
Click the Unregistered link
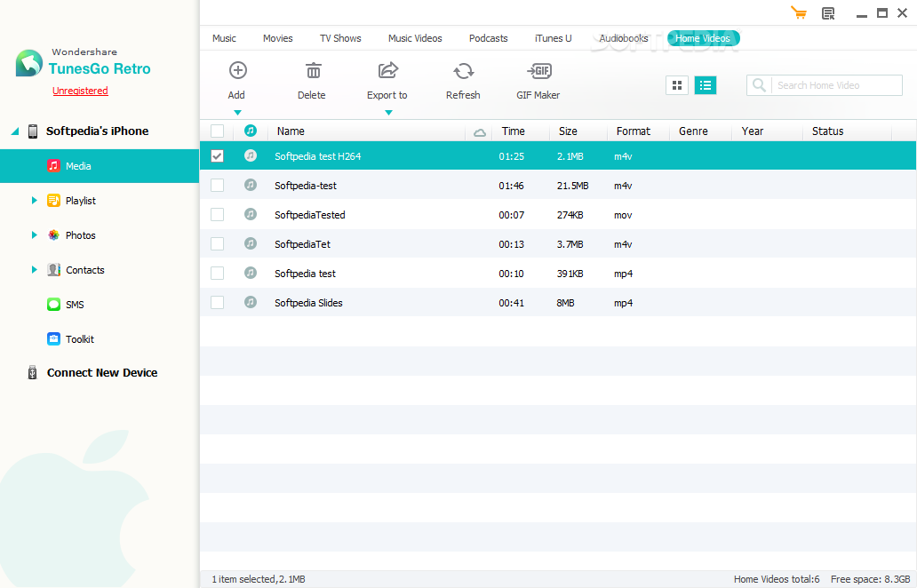click(80, 91)
